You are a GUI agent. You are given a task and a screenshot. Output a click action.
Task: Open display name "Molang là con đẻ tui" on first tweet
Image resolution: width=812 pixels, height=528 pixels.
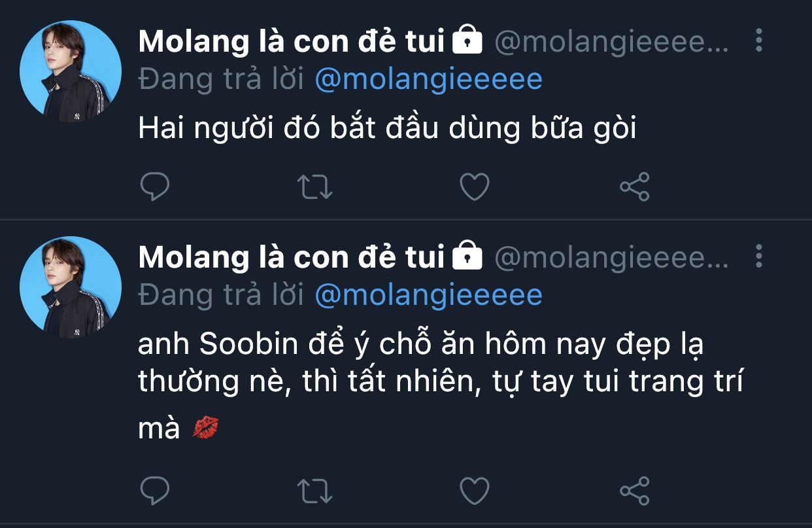pos(292,42)
